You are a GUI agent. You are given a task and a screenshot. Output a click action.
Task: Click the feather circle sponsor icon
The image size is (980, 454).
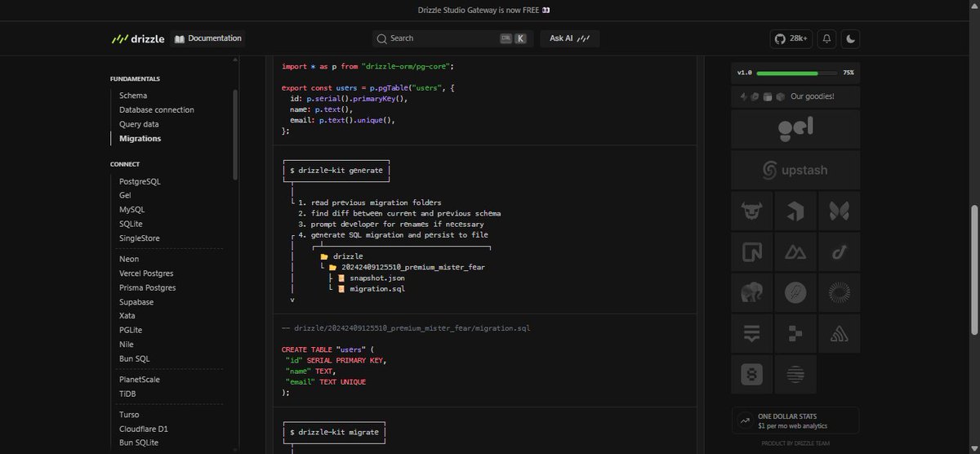point(795,293)
